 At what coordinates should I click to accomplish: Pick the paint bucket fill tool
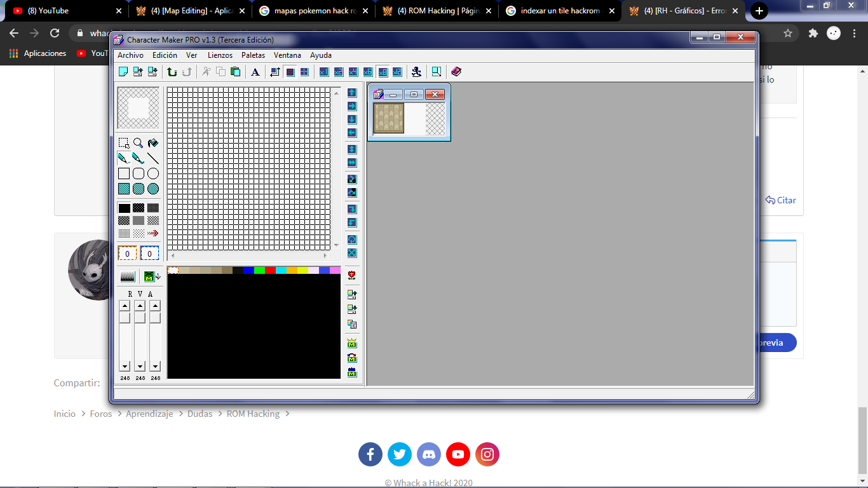pos(153,143)
